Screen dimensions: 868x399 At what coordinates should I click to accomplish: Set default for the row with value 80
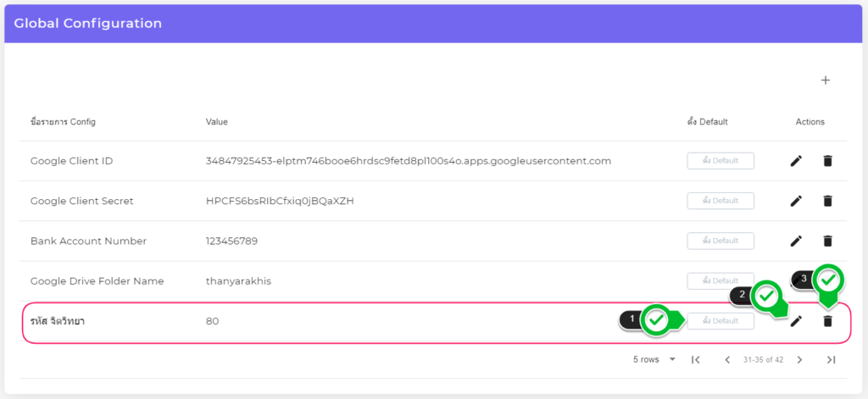coord(721,321)
